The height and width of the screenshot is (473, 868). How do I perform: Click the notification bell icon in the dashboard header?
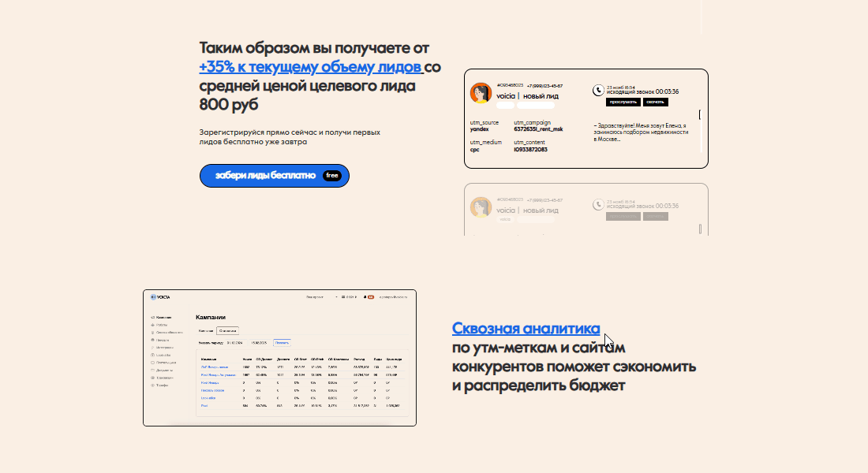pyautogui.click(x=365, y=297)
